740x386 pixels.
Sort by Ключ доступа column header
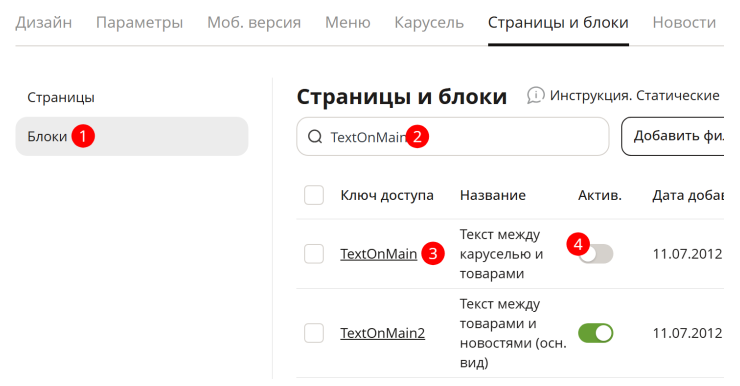coord(387,195)
